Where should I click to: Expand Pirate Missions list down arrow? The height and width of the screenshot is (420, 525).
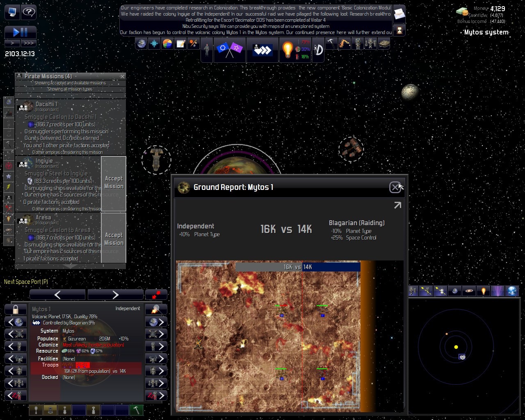pos(70,266)
